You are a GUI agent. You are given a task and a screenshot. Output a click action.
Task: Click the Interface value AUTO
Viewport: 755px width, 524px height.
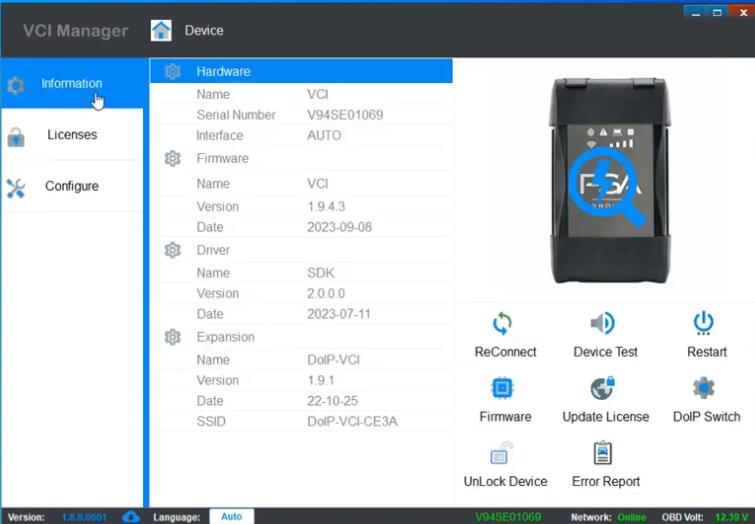coord(324,135)
